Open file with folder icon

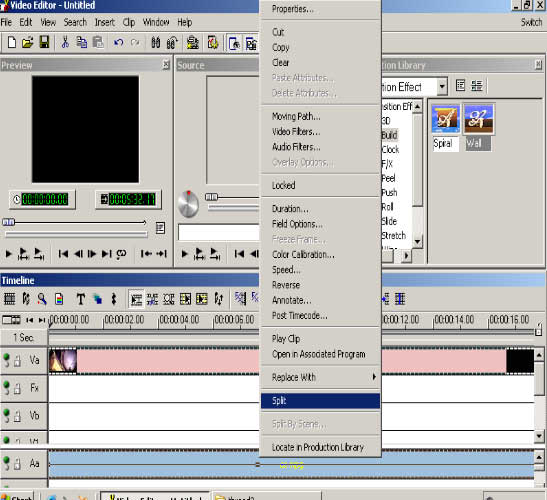28,43
